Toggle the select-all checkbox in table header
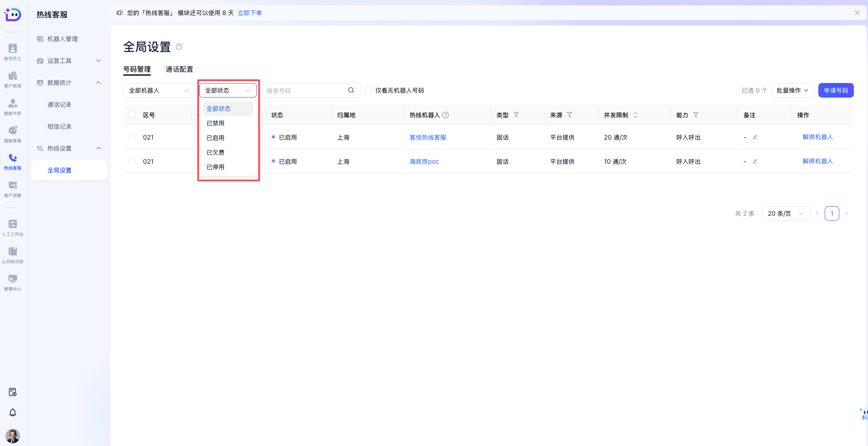The width and height of the screenshot is (868, 446). pos(132,115)
